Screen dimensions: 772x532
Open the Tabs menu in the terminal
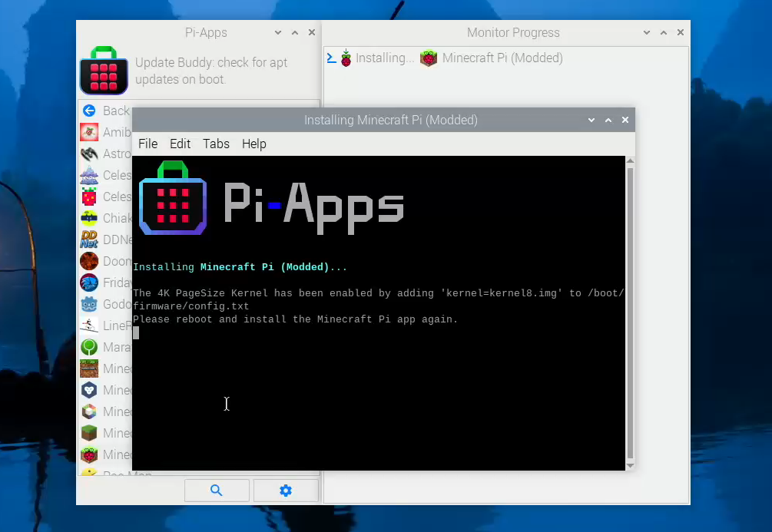(216, 144)
